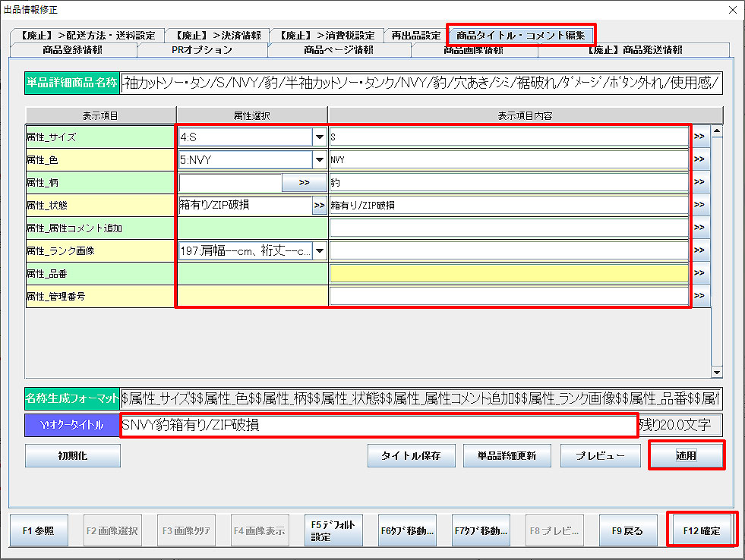Click the Y!オークタイトル text field
The image size is (745, 560).
(378, 425)
